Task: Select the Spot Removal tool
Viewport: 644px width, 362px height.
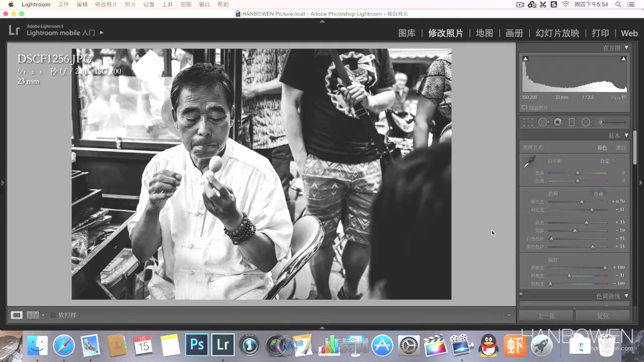Action: tap(543, 122)
